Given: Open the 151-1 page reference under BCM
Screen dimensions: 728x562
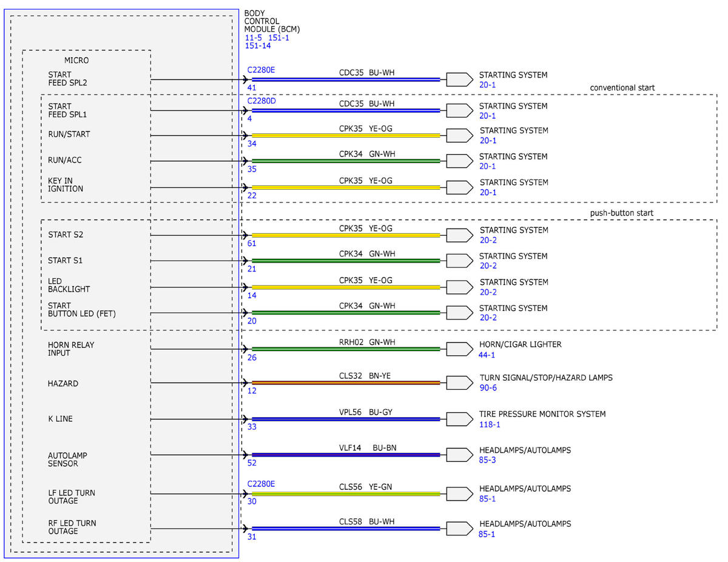Looking at the screenshot, I should pos(278,38).
